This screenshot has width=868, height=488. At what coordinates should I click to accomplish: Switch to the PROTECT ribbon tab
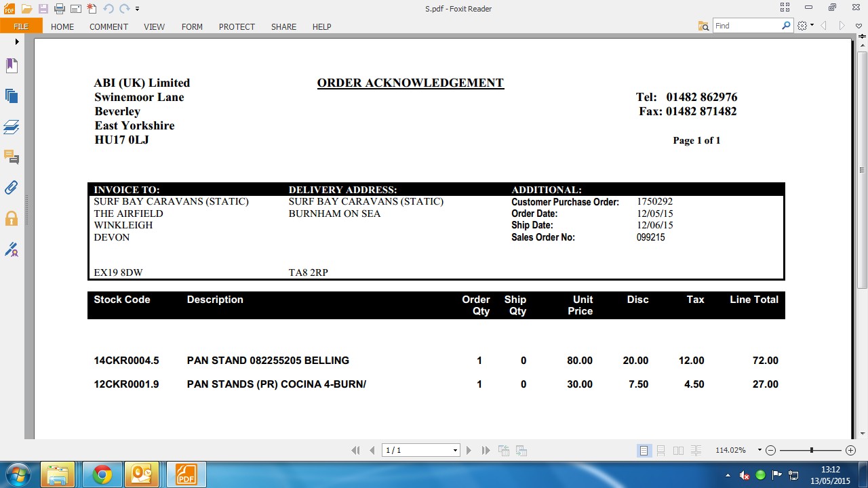pyautogui.click(x=237, y=26)
